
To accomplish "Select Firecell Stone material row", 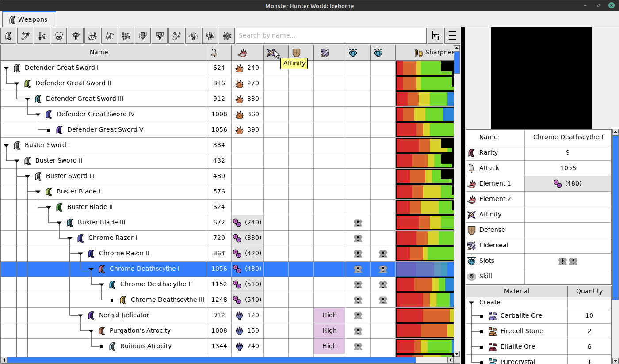I will coord(538,331).
